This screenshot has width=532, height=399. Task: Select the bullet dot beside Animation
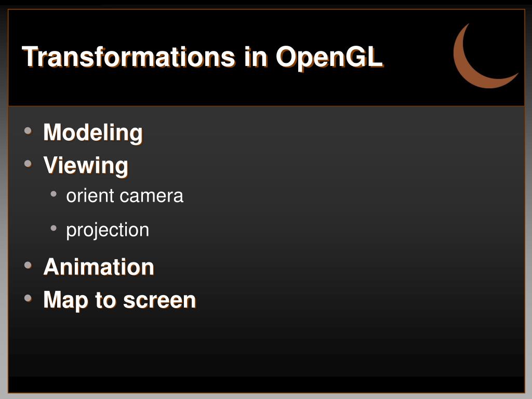28,265
